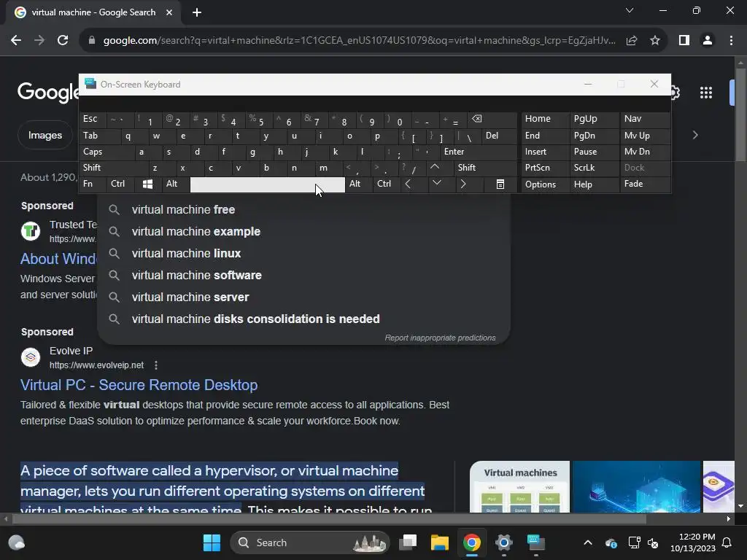Screen dimensions: 747x560
Task: Open Google apps grid
Action: 706,93
